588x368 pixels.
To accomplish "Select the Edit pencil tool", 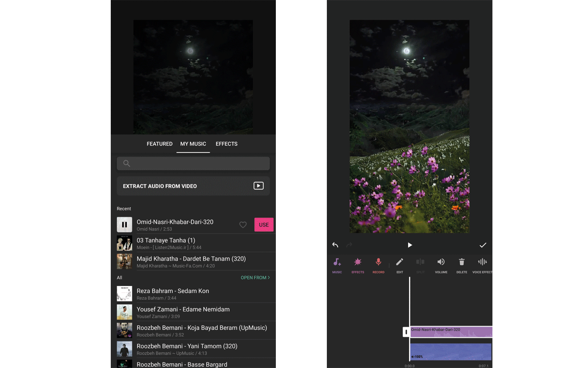I will [x=399, y=265].
